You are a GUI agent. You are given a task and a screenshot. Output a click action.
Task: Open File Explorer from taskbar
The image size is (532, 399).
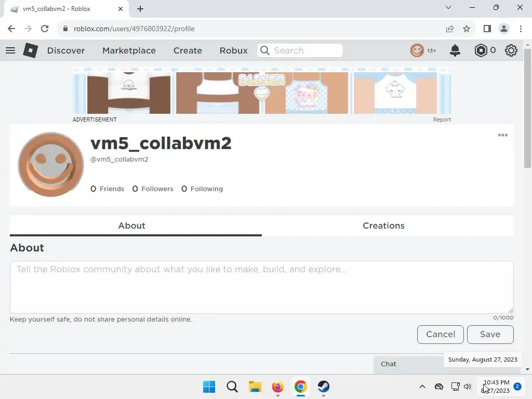pos(255,387)
